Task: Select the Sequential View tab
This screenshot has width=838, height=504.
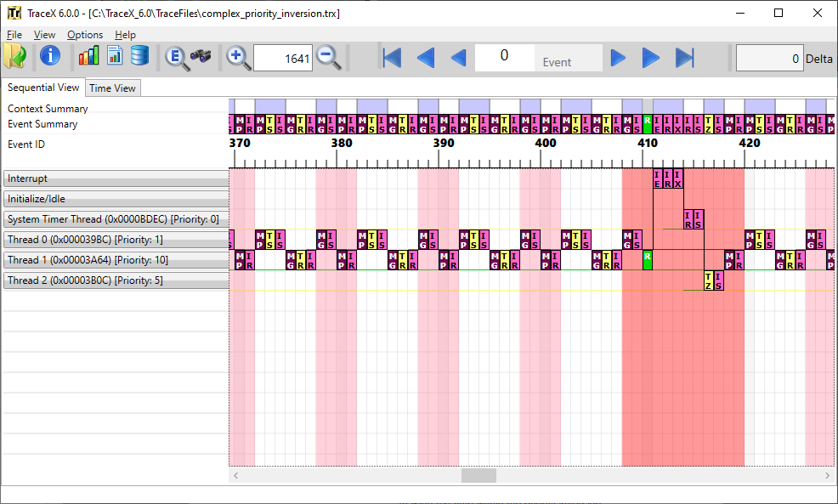Action: pyautogui.click(x=43, y=88)
